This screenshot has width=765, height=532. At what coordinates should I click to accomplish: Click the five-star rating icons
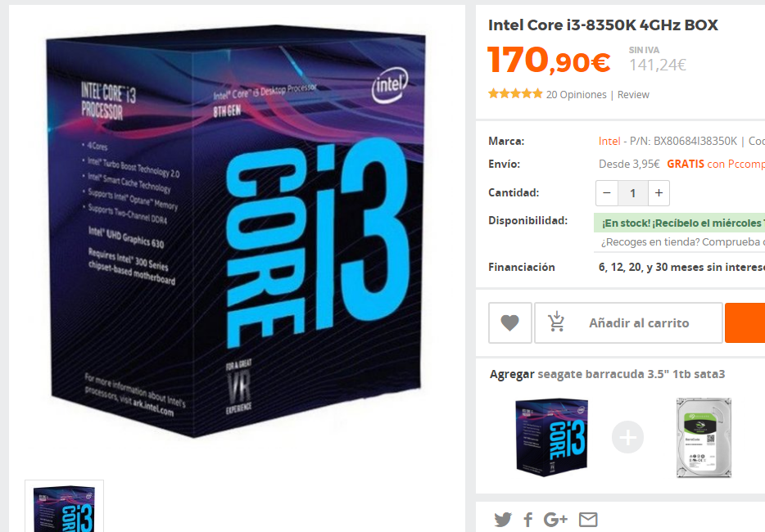click(x=515, y=93)
